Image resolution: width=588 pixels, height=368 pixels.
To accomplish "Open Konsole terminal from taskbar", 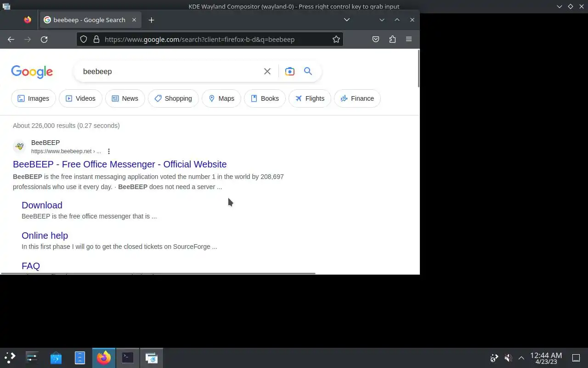I will click(128, 357).
